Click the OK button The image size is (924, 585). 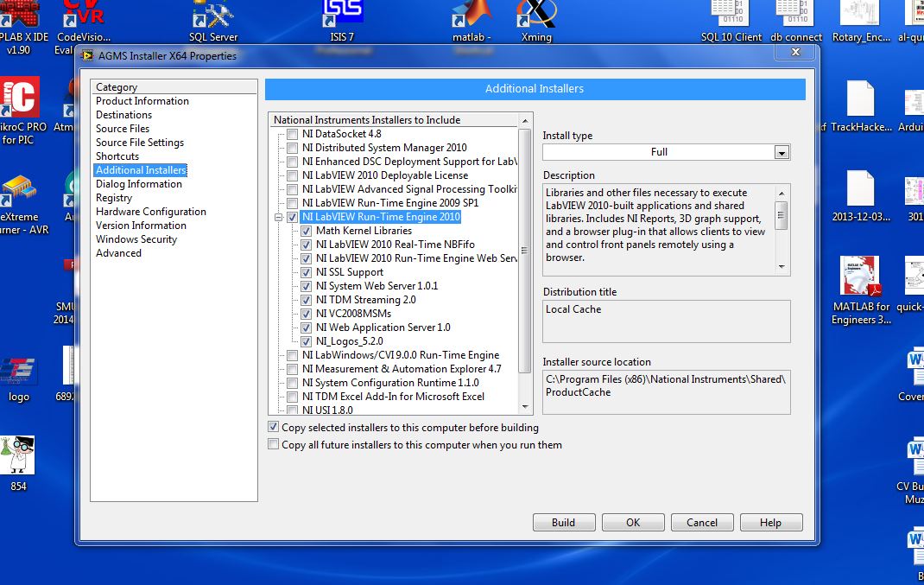pyautogui.click(x=633, y=523)
